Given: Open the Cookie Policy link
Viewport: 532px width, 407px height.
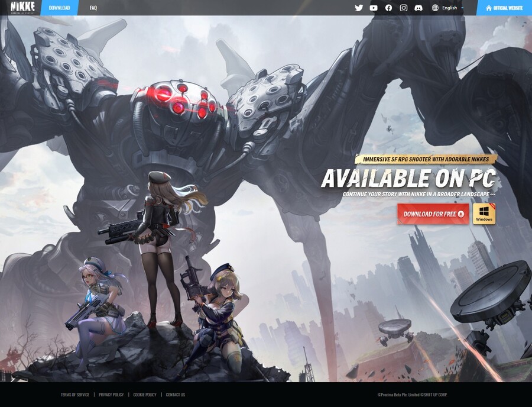Looking at the screenshot, I should pyautogui.click(x=145, y=395).
